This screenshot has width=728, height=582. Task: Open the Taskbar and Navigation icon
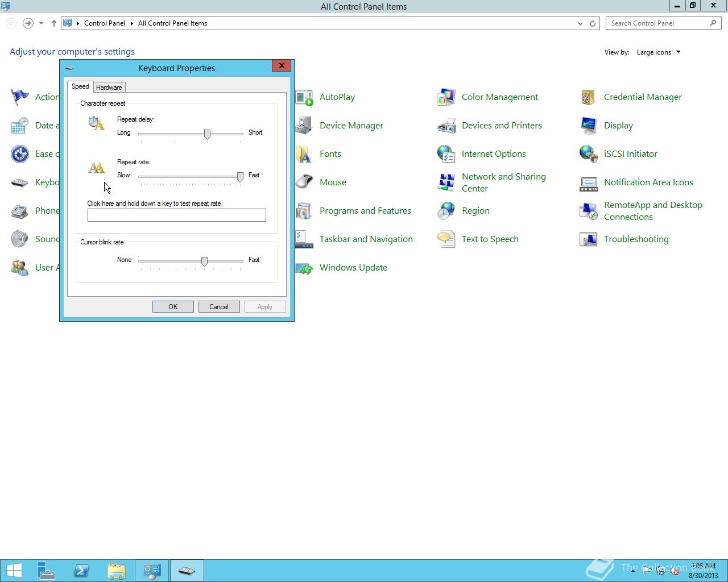click(x=304, y=239)
